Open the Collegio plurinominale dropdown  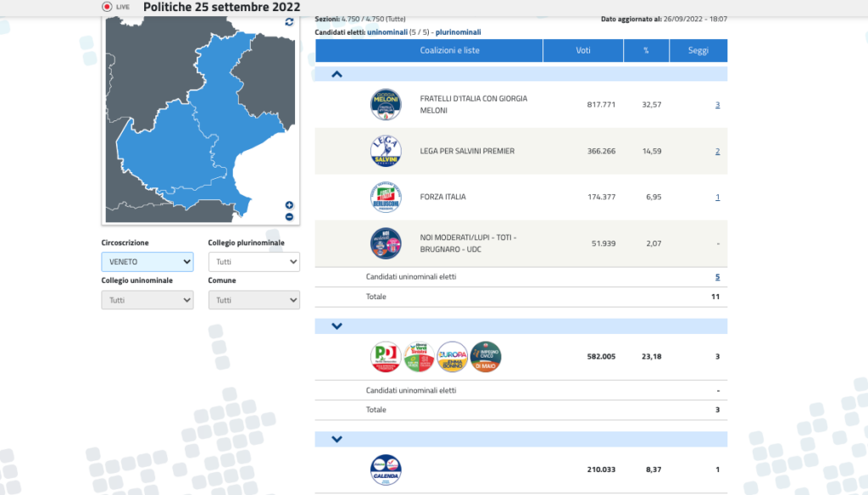pyautogui.click(x=254, y=262)
